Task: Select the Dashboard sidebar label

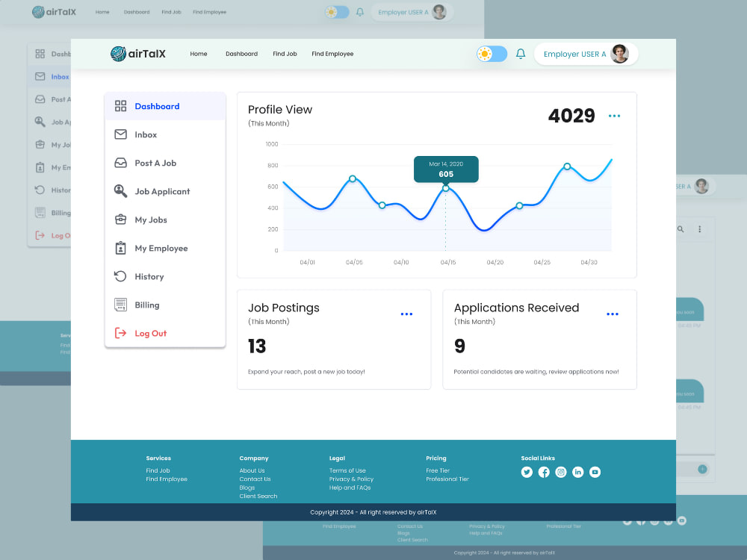Action: (157, 106)
